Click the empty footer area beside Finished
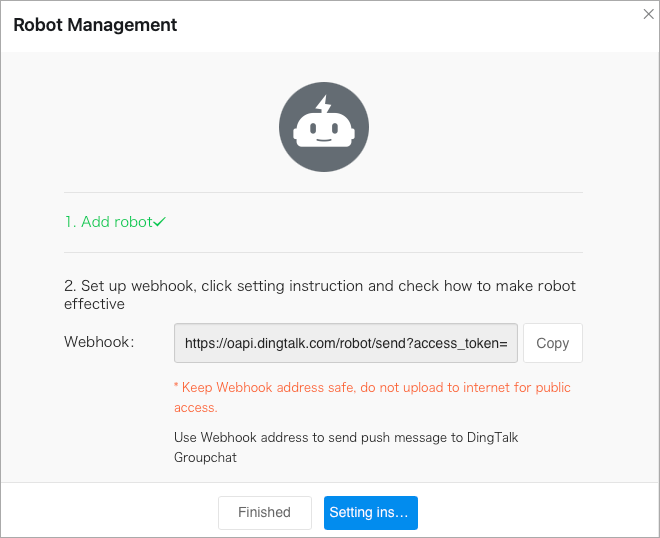Viewport: 660px width, 538px height. coord(110,513)
